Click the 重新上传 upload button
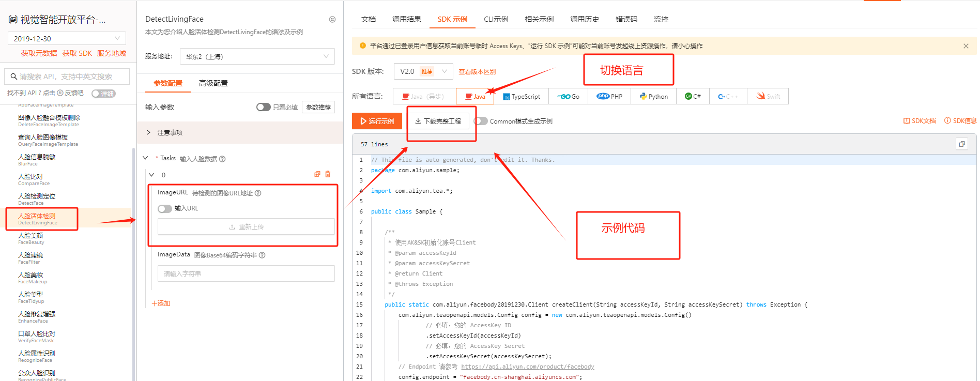Image resolution: width=980 pixels, height=381 pixels. (x=246, y=227)
